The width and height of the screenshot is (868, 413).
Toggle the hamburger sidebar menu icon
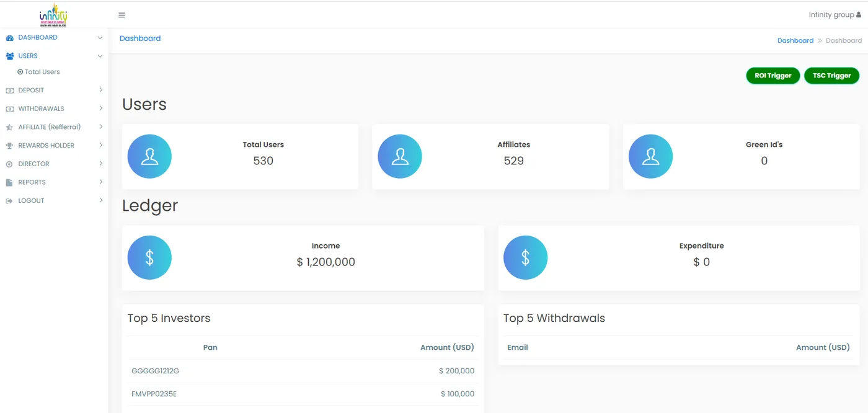[122, 15]
